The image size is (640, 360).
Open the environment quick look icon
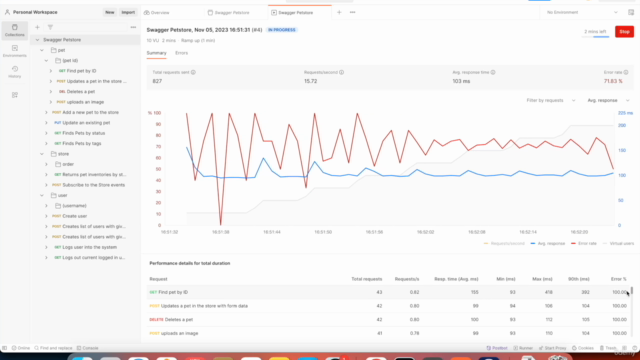point(631,12)
